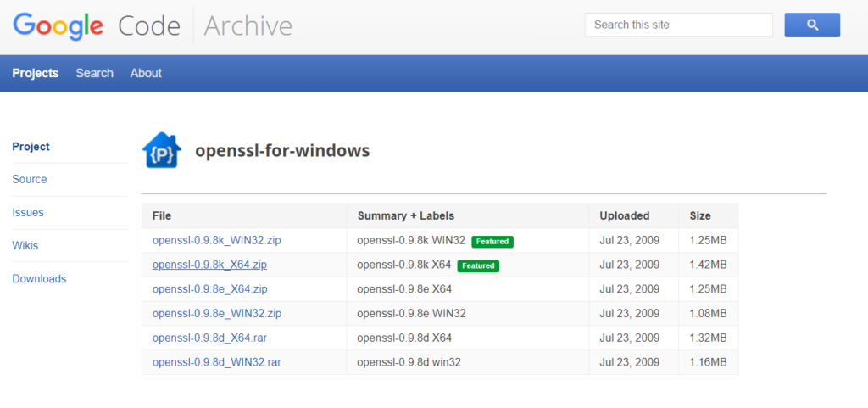Go to Downloads in the sidebar
868x408 pixels.
point(39,279)
